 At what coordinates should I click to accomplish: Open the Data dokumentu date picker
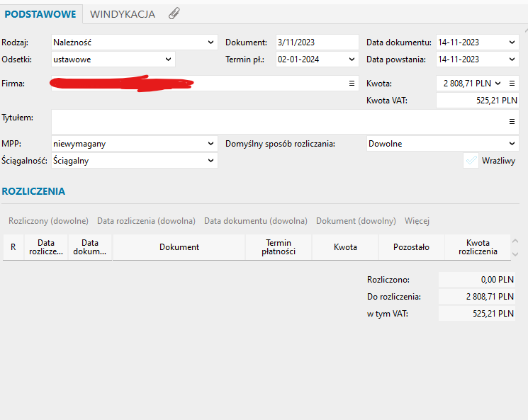click(x=513, y=42)
